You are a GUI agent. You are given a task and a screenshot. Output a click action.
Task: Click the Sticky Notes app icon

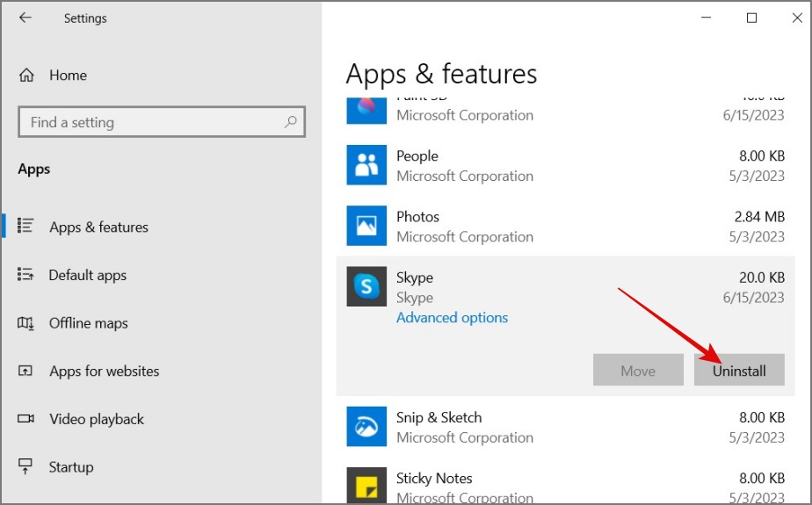click(366, 486)
